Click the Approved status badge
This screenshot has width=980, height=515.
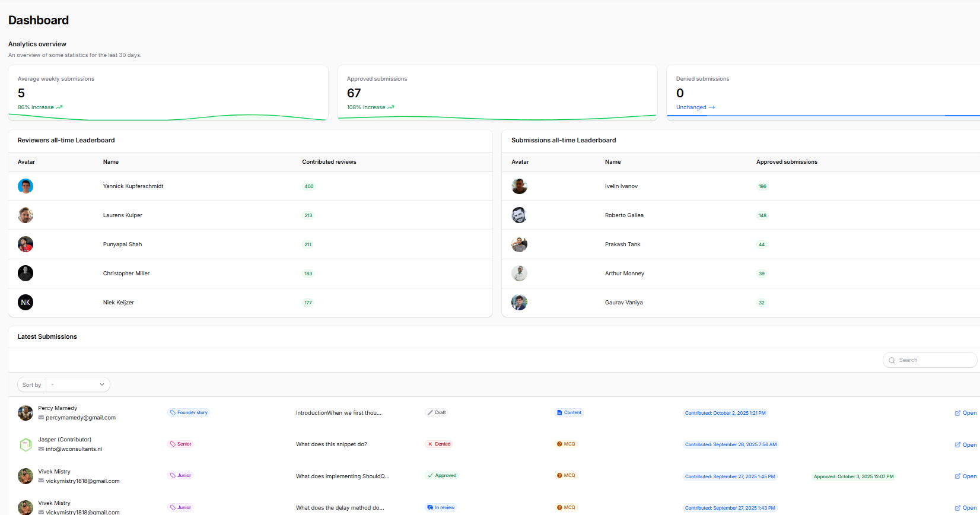coord(442,475)
